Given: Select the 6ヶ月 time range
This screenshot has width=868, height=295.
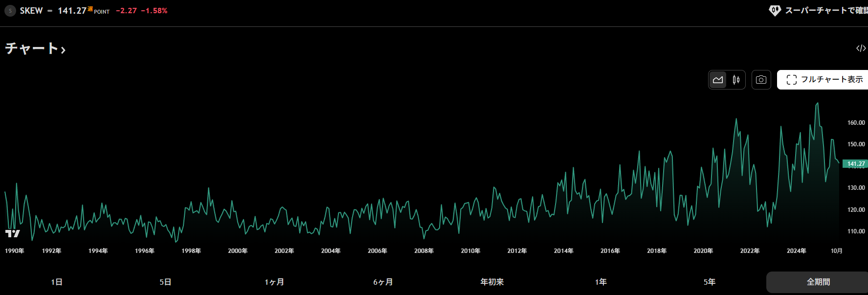Looking at the screenshot, I should click(383, 282).
